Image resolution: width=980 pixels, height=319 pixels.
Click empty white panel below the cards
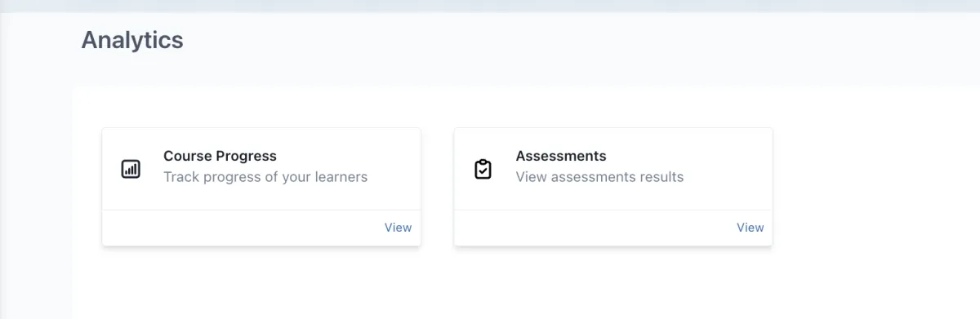click(x=523, y=286)
